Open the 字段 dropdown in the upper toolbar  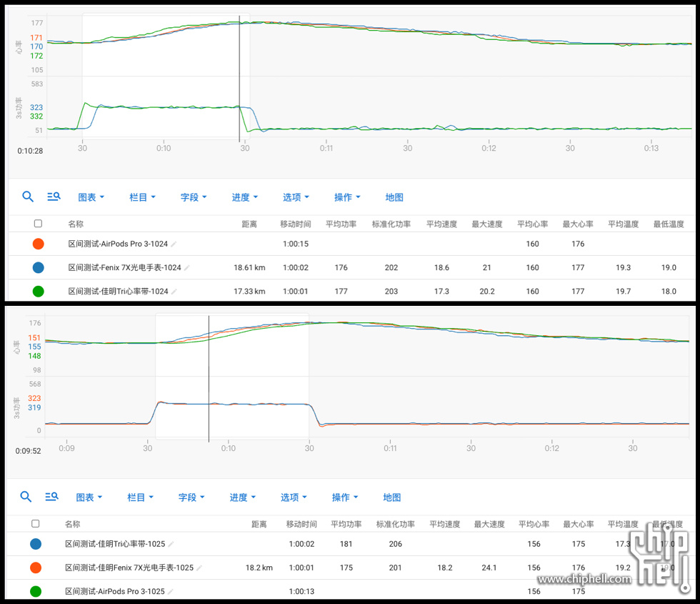point(194,197)
